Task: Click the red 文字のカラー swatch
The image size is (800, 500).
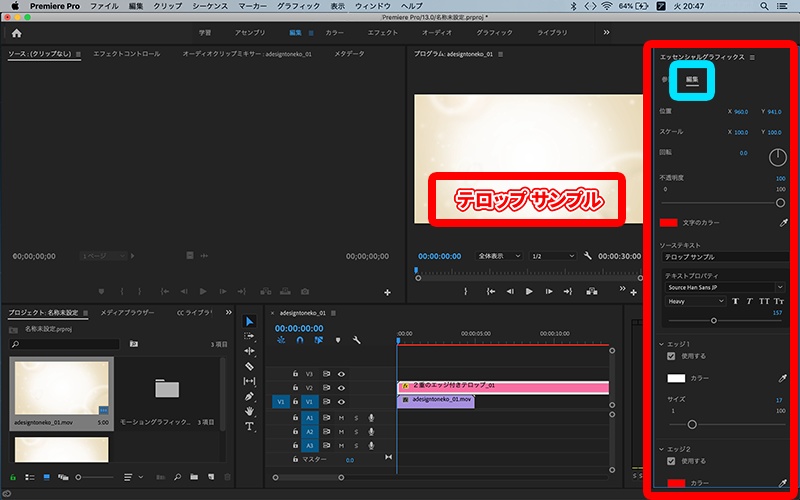Action: pos(668,222)
